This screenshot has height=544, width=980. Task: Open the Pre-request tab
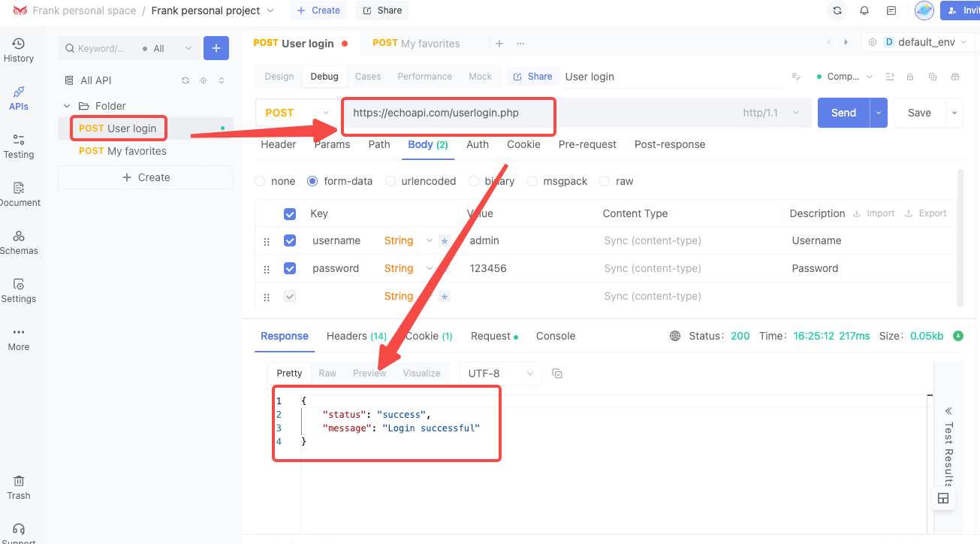[587, 144]
